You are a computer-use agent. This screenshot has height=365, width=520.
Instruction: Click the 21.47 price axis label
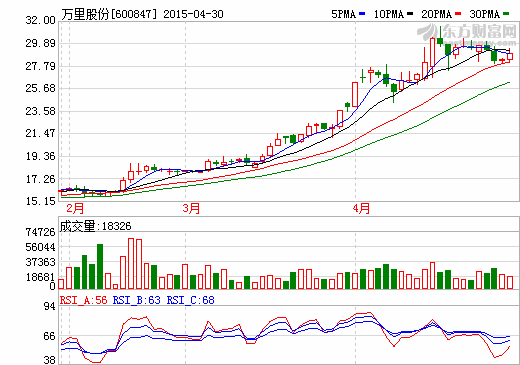pyautogui.click(x=40, y=133)
